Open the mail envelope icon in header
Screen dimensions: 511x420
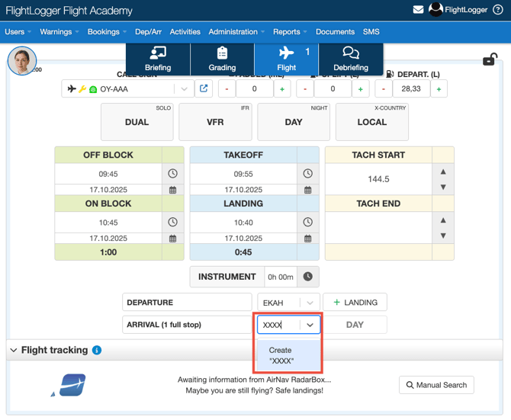(x=418, y=10)
